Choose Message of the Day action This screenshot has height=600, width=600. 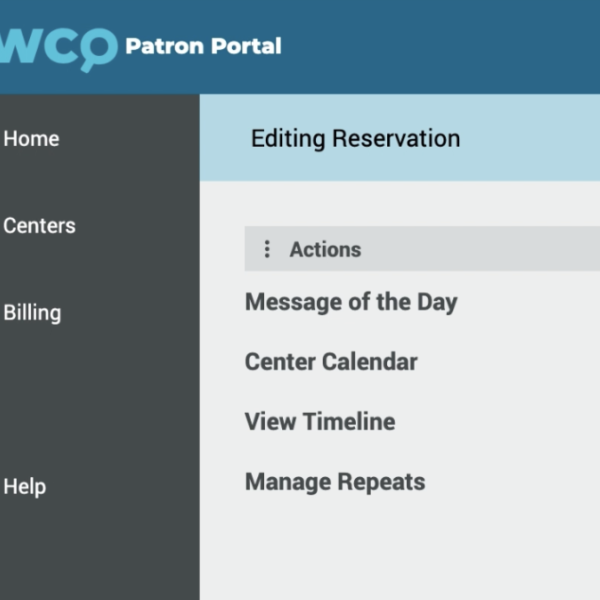pyautogui.click(x=351, y=302)
